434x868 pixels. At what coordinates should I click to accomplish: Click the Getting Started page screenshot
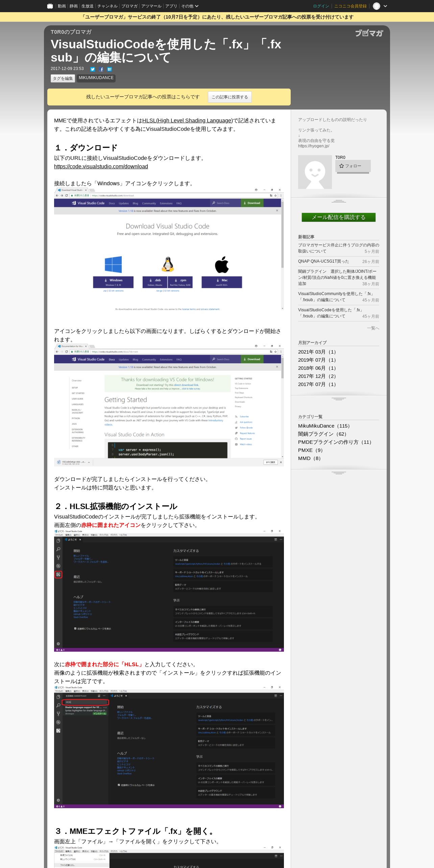point(169,405)
